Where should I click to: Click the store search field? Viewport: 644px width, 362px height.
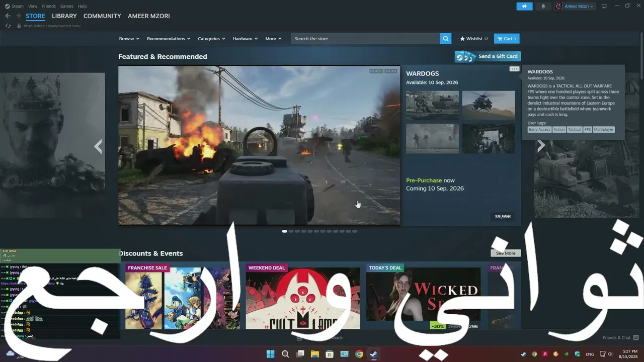tap(365, 39)
